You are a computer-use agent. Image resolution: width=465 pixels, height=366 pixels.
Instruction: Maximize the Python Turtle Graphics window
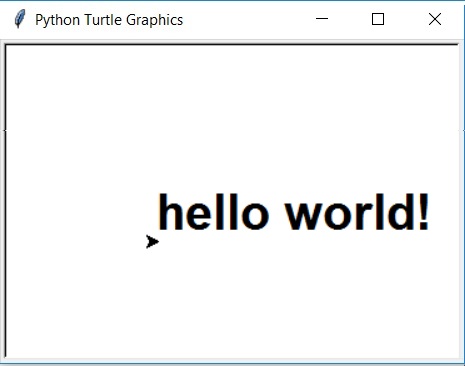[378, 19]
